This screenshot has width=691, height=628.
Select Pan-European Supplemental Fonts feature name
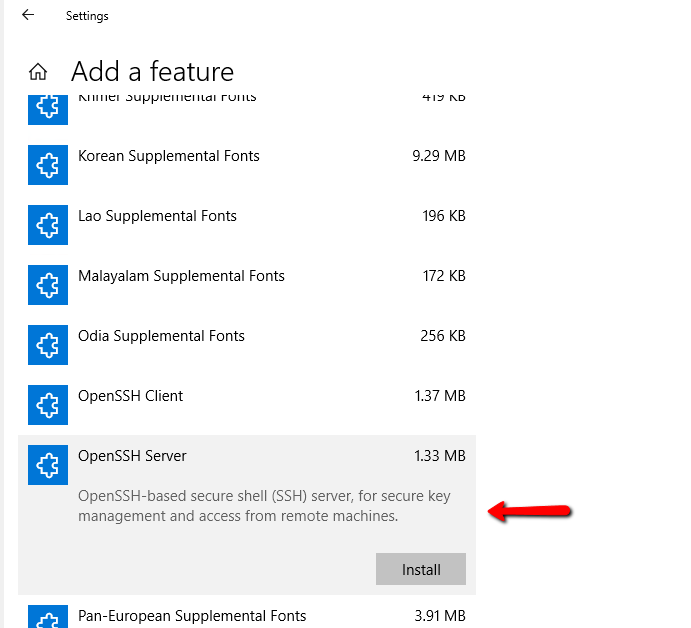pyautogui.click(x=192, y=616)
